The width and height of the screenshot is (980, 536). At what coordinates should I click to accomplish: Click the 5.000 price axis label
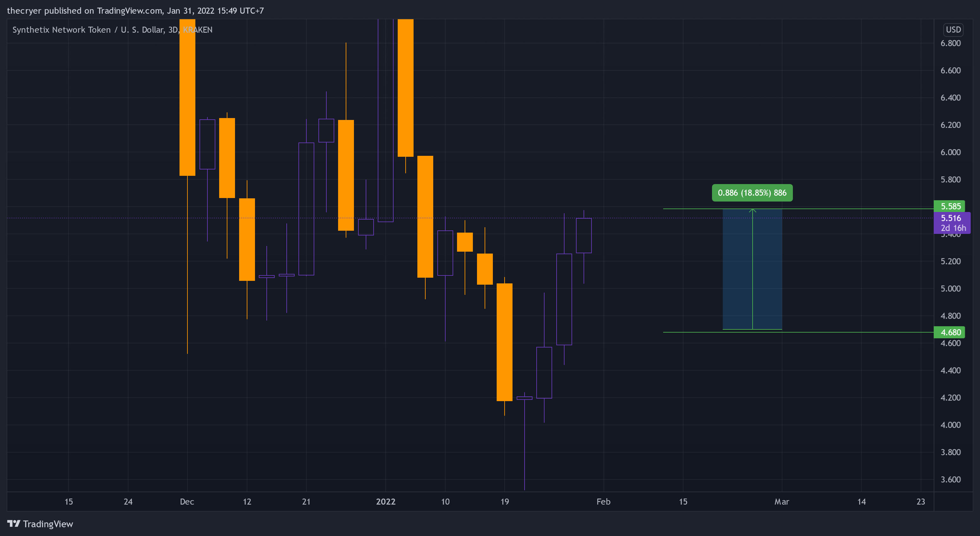950,288
